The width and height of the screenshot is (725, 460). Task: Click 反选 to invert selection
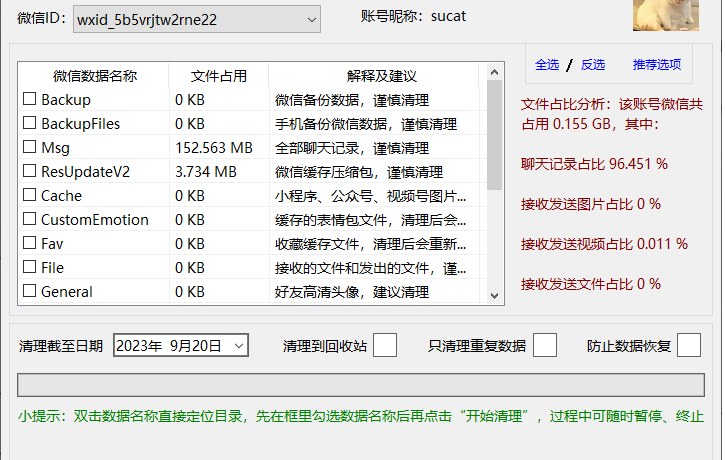click(593, 65)
